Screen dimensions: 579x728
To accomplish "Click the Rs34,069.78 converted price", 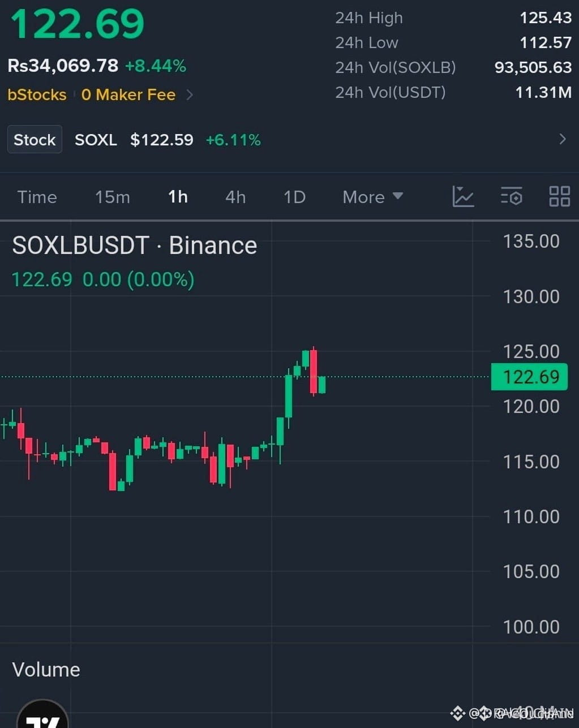I will (63, 66).
